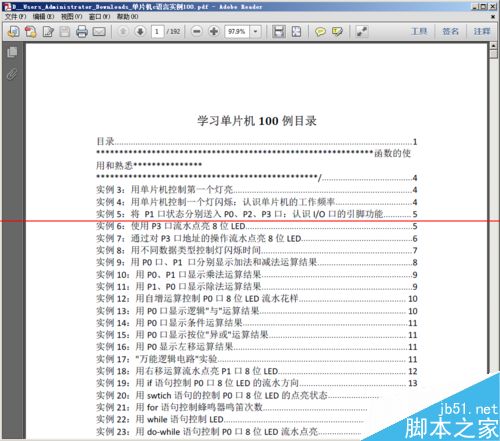Click the zoom out minus button
The height and width of the screenshot is (441, 500).
(197, 32)
